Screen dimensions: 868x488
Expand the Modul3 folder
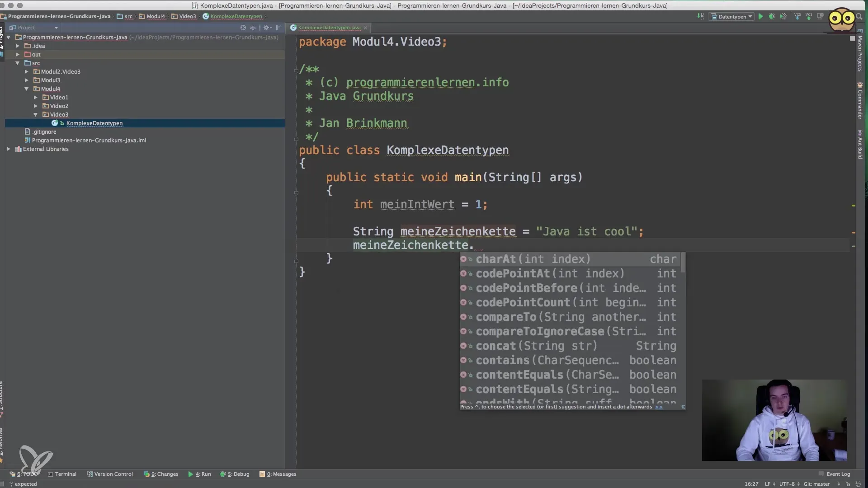[x=27, y=80]
